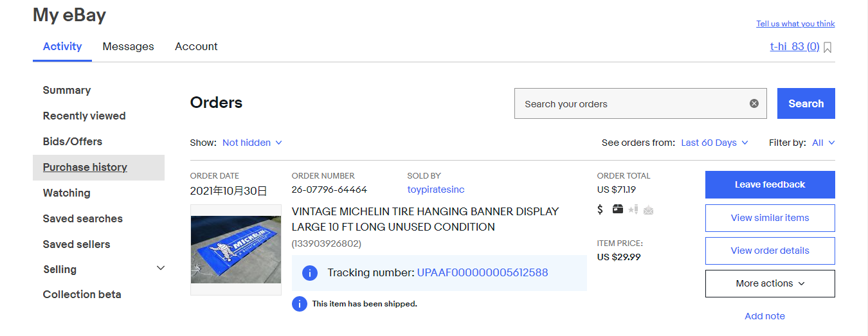Open the Filter by All dropdown
This screenshot has height=336, width=868.
pyautogui.click(x=823, y=143)
